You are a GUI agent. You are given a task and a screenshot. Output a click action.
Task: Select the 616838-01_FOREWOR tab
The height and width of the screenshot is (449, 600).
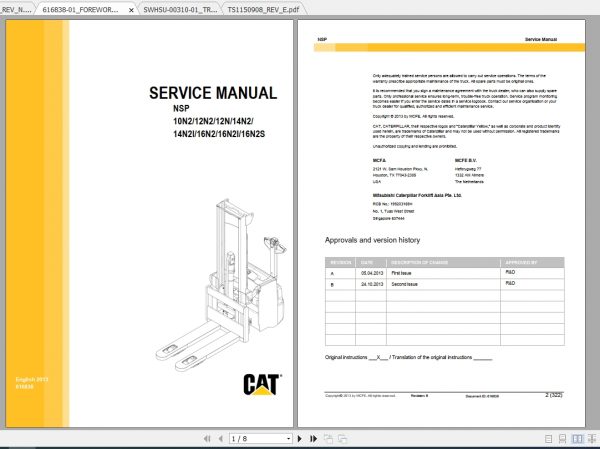tap(80, 10)
